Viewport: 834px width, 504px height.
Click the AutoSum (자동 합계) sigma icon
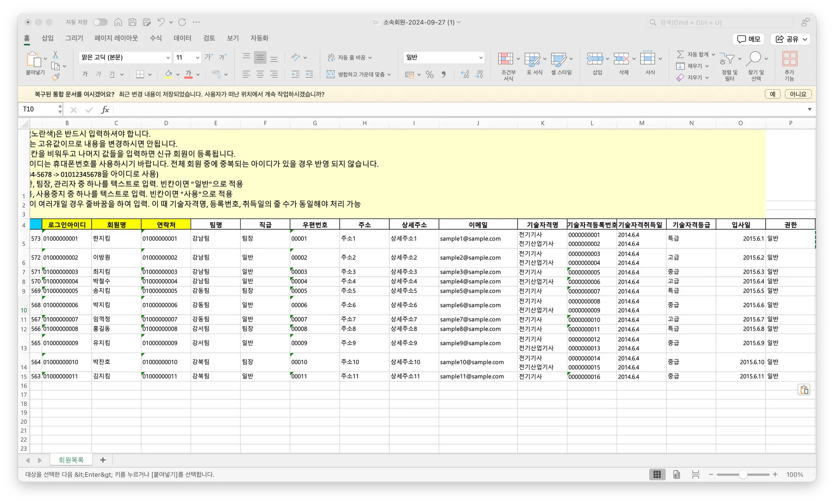(x=680, y=54)
